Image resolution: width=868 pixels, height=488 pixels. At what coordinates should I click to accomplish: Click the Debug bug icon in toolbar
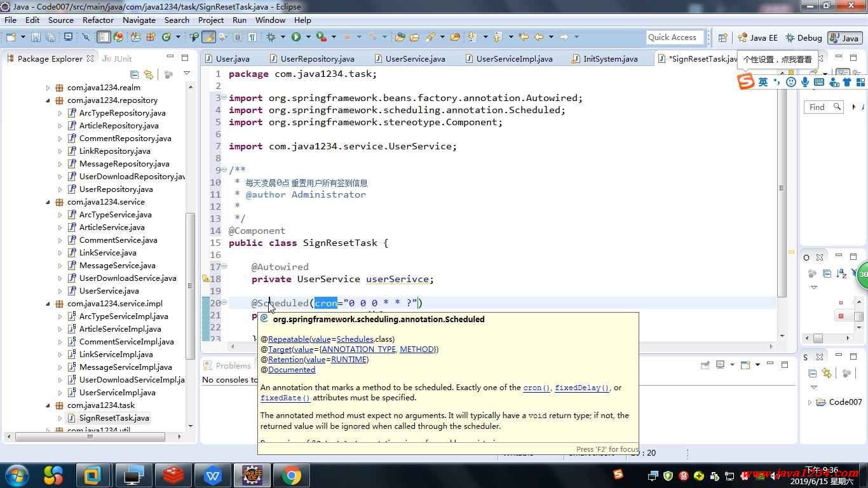point(271,37)
